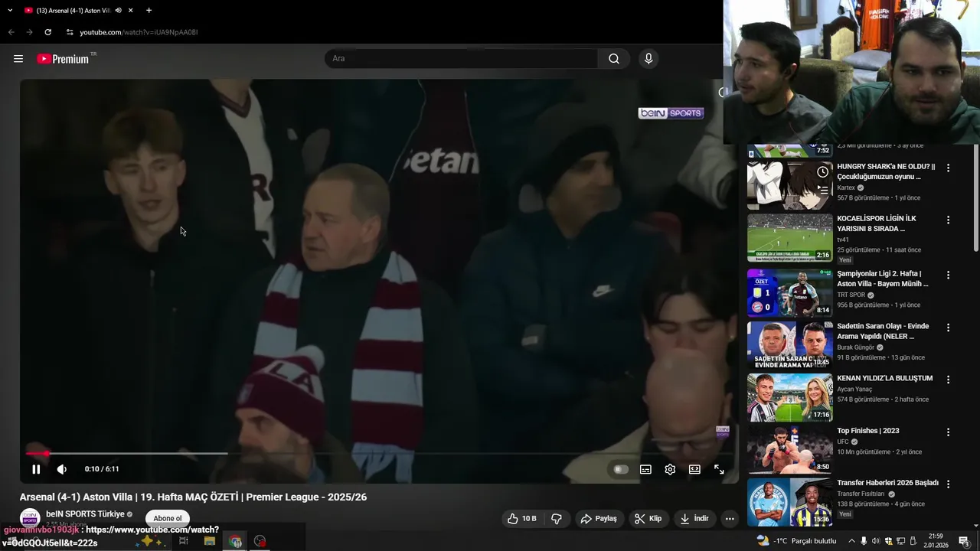Open more actions ellipsis beside İndir

coord(730,518)
